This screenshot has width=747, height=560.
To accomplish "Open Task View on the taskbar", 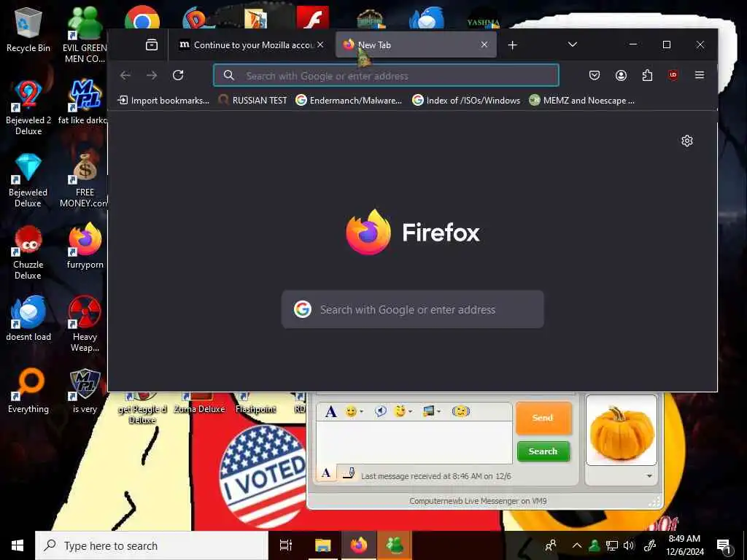I will click(286, 545).
